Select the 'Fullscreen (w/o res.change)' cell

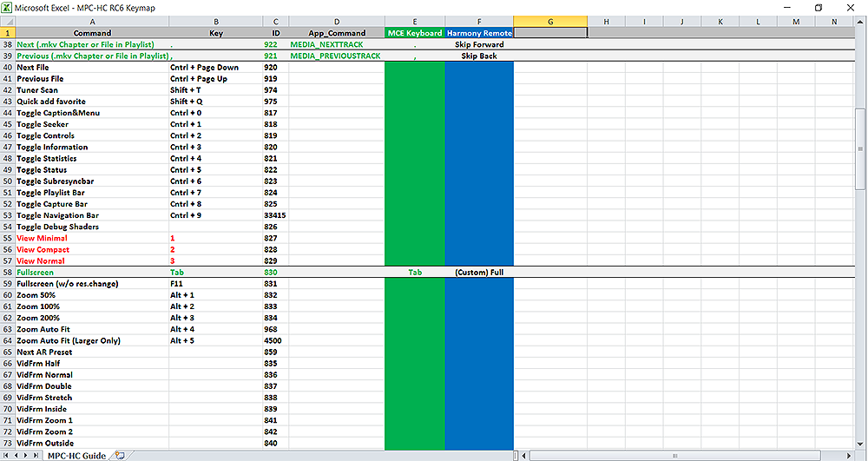coord(92,284)
